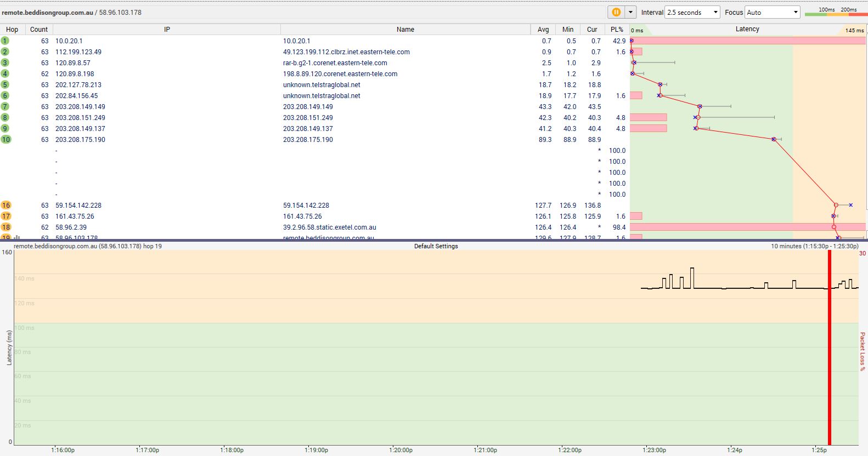This screenshot has width=868, height=456.
Task: Click the red packet loss marker in timeline
Action: pos(829,351)
